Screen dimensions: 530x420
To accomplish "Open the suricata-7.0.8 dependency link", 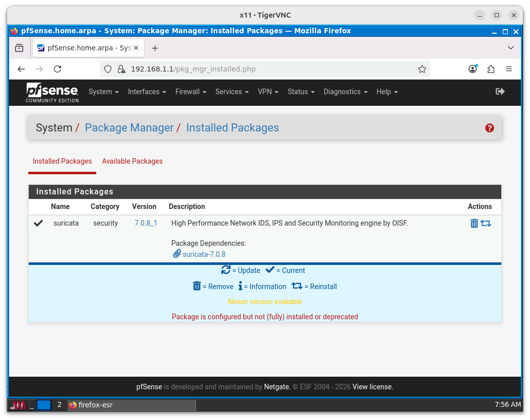I will [204, 254].
